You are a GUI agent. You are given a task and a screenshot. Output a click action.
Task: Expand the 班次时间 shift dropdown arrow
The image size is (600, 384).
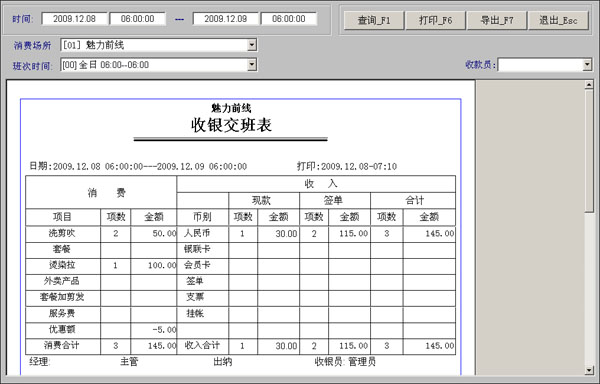point(251,65)
